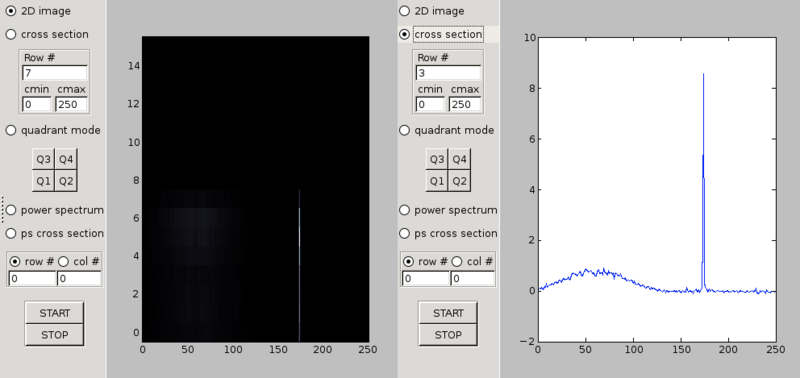
Task: Focus cmax field in right panel
Action: [x=465, y=105]
